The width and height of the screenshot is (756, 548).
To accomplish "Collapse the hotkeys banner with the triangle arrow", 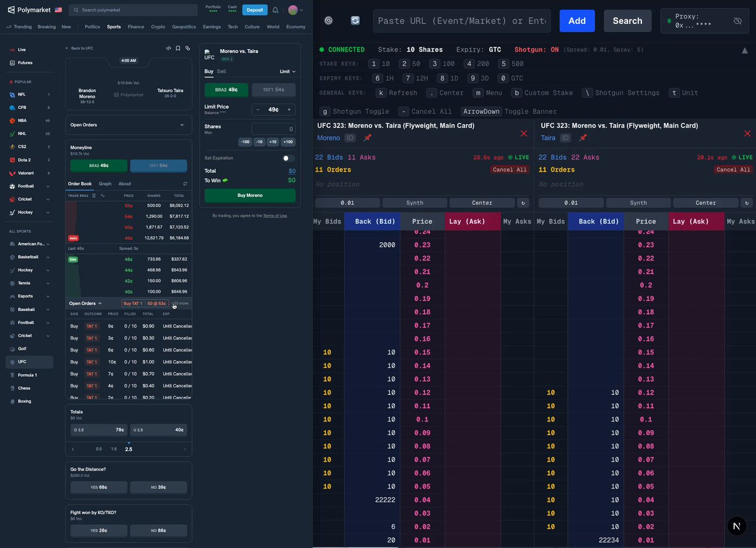I will (745, 50).
